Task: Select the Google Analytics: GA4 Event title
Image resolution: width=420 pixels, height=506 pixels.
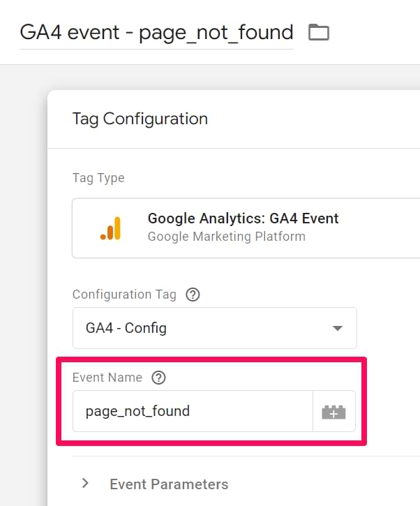Action: coord(243,218)
